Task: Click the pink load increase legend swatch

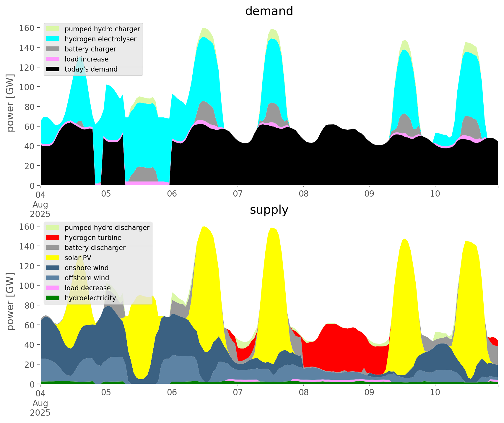Action: point(53,59)
